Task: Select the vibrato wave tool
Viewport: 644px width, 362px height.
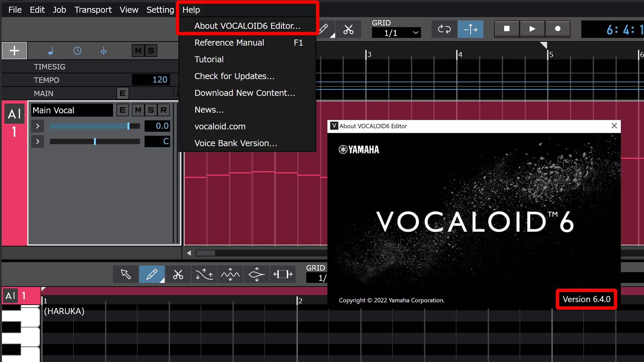Action: [x=230, y=274]
